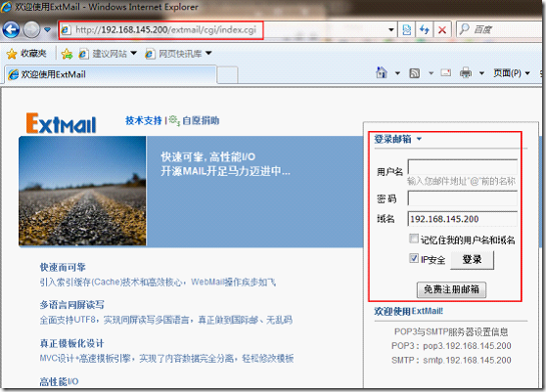Open the 页面(P) page menu
The image size is (546, 392).
coord(512,73)
